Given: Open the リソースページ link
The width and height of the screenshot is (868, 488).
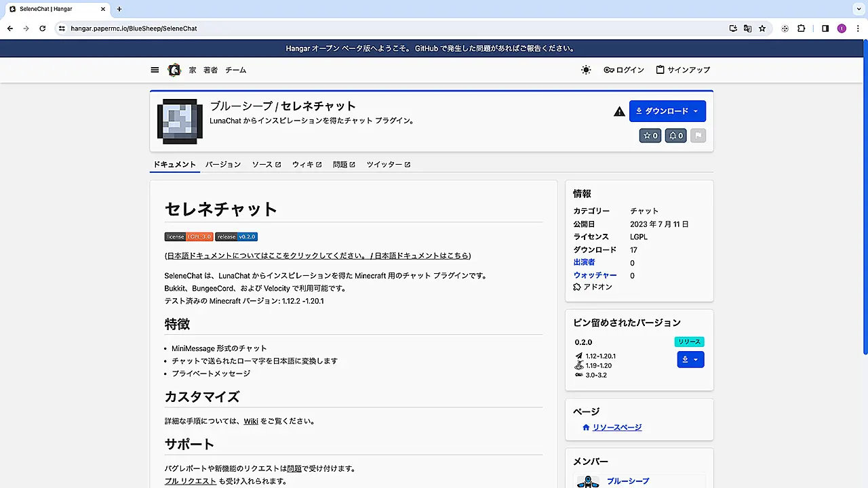Looking at the screenshot, I should point(616,428).
